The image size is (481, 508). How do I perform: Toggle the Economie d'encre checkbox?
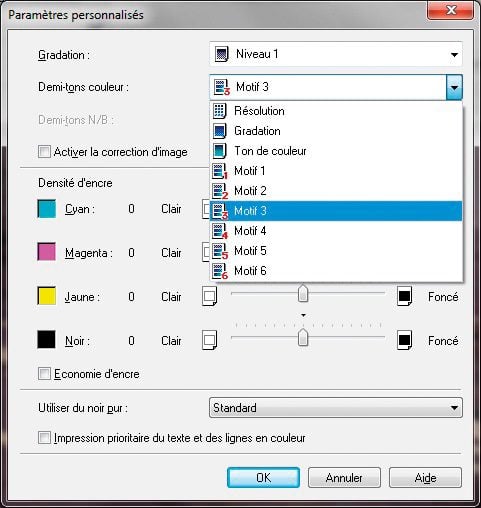tap(44, 374)
